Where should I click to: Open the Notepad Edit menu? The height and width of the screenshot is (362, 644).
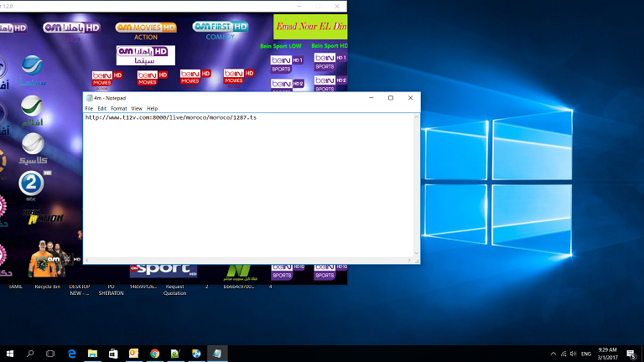tap(101, 108)
